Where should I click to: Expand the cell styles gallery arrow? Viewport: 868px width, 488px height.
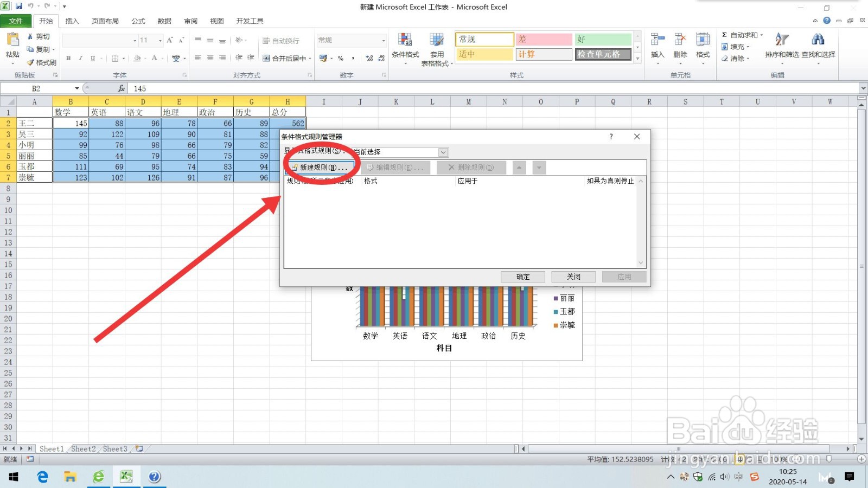(637, 58)
